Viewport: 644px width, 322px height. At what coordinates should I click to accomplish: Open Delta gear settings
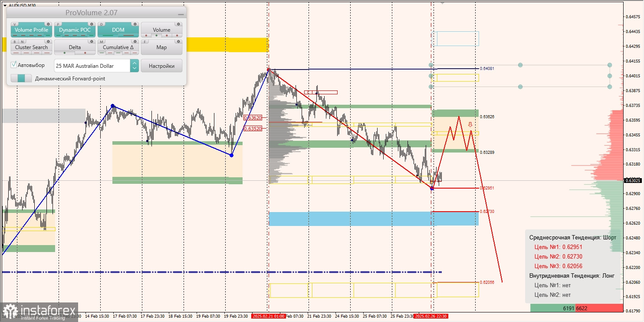pos(92,42)
